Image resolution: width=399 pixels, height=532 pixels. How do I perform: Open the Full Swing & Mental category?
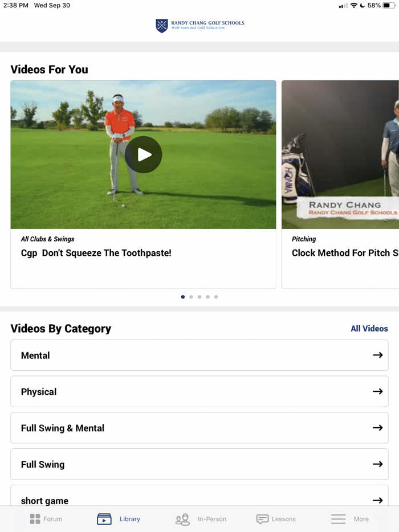click(x=199, y=428)
